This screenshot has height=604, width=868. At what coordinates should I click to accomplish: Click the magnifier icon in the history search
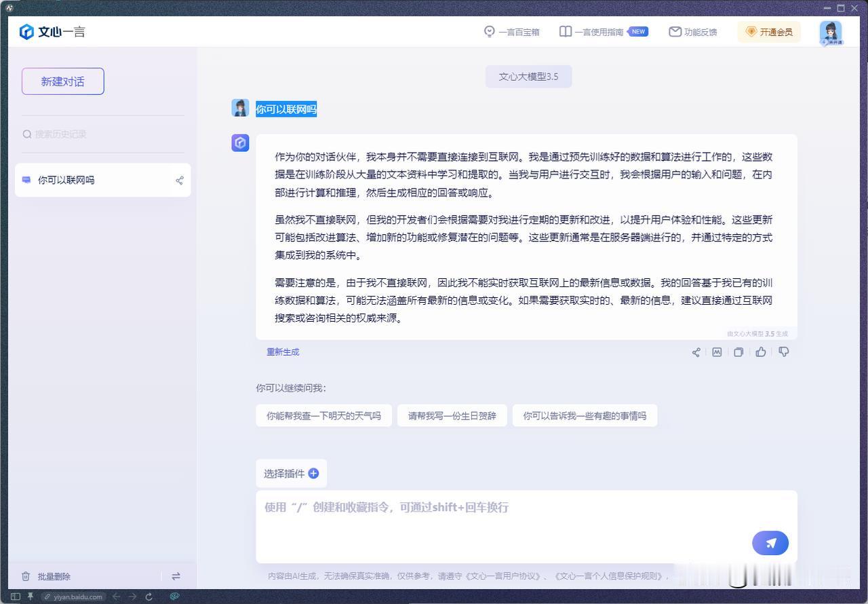(27, 134)
